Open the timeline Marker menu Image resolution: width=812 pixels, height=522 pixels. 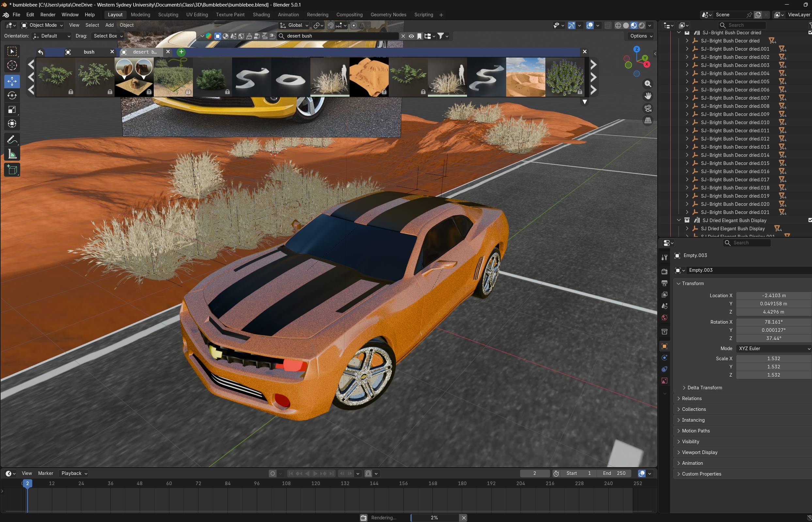click(45, 473)
